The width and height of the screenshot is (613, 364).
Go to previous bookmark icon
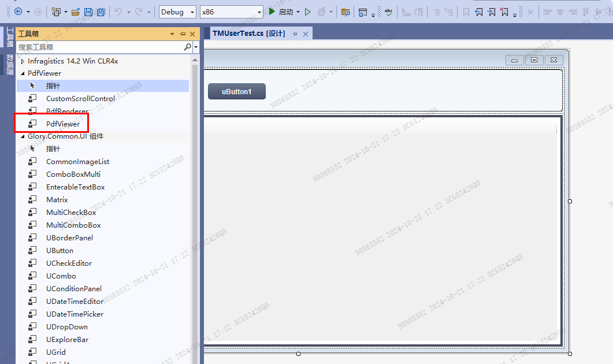tap(479, 13)
